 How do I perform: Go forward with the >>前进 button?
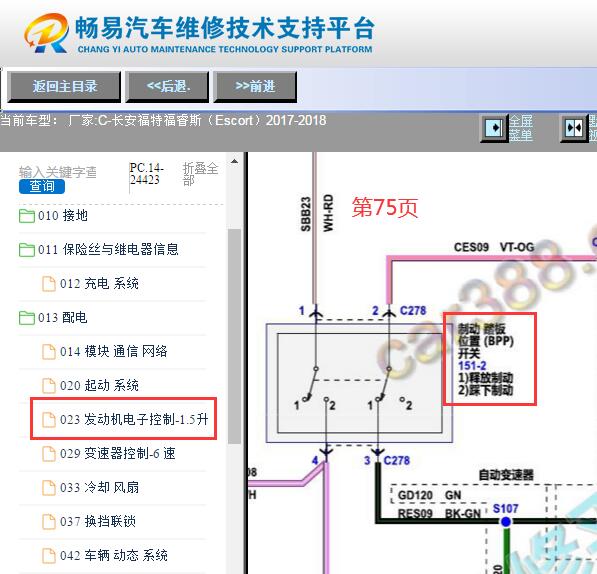tap(255, 86)
